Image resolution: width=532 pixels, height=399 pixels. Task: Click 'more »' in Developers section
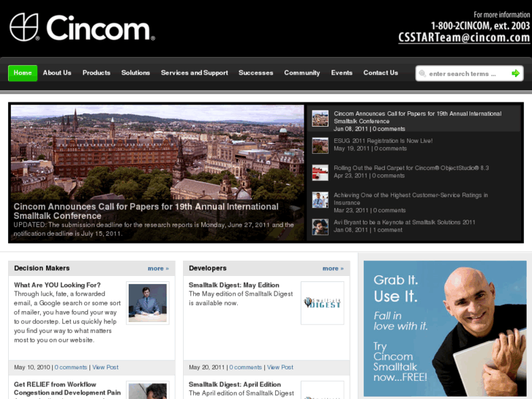[x=333, y=268]
